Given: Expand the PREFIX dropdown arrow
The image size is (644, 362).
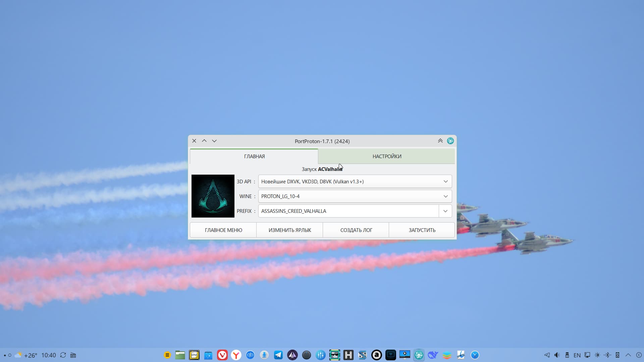Looking at the screenshot, I should tap(445, 211).
